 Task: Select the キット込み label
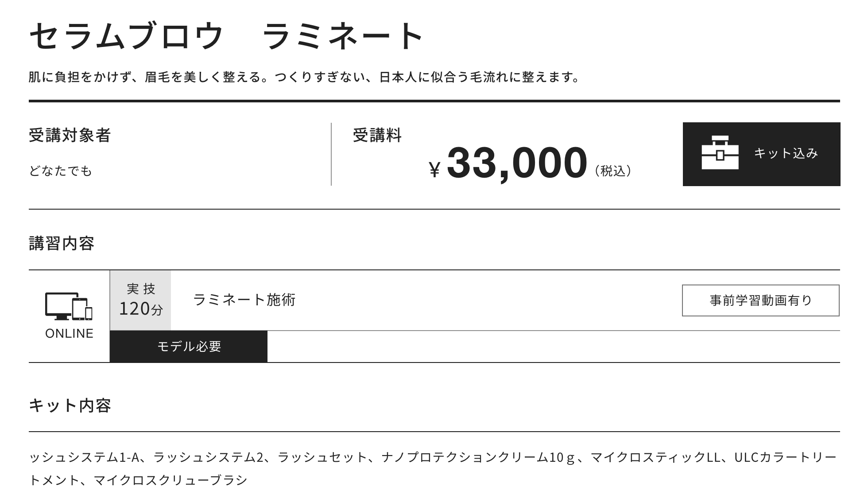click(x=786, y=153)
